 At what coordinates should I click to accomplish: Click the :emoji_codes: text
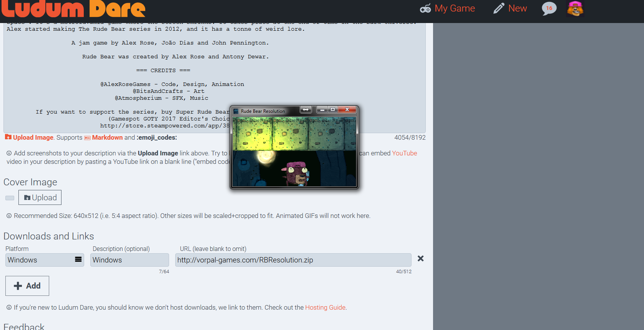pos(157,137)
